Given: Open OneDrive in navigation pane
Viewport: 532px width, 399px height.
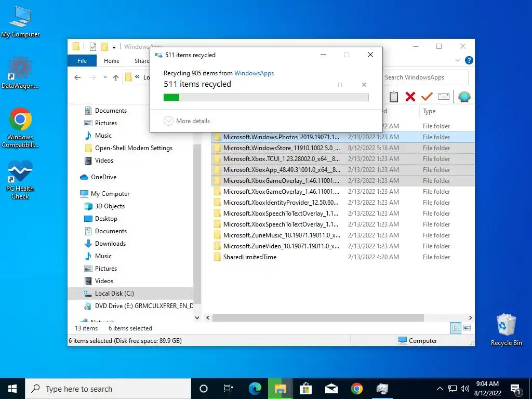Looking at the screenshot, I should point(103,177).
